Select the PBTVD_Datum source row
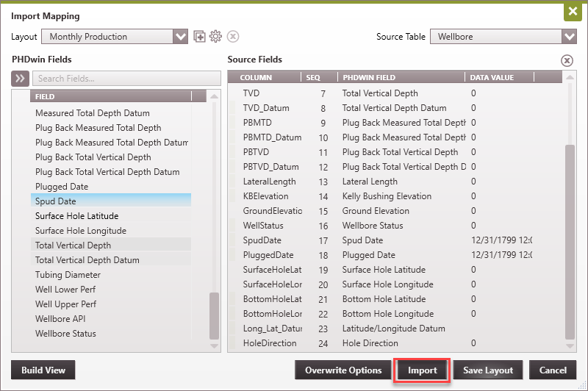 [395, 166]
